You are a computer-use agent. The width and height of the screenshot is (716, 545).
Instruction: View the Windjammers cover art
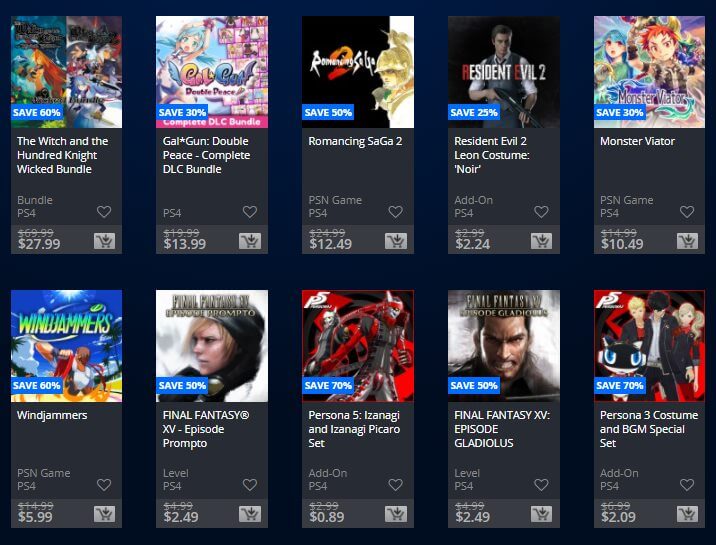point(67,346)
